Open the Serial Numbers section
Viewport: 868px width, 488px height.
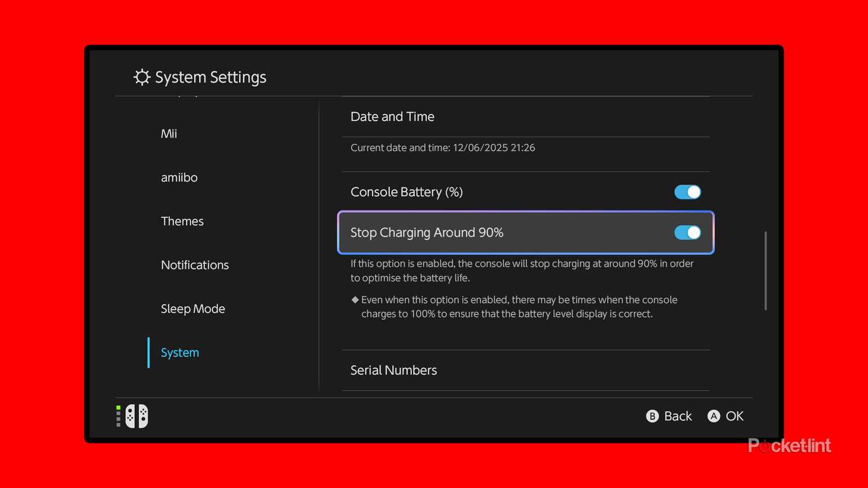[393, 370]
